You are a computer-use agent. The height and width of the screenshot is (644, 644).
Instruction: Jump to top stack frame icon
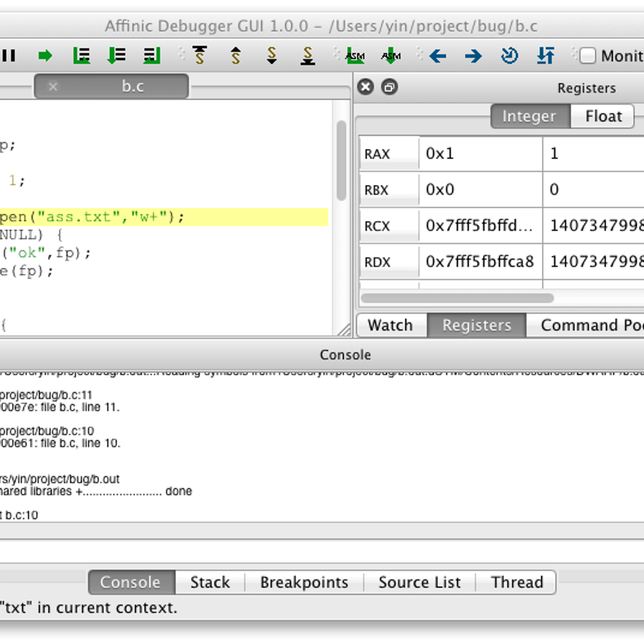(200, 56)
